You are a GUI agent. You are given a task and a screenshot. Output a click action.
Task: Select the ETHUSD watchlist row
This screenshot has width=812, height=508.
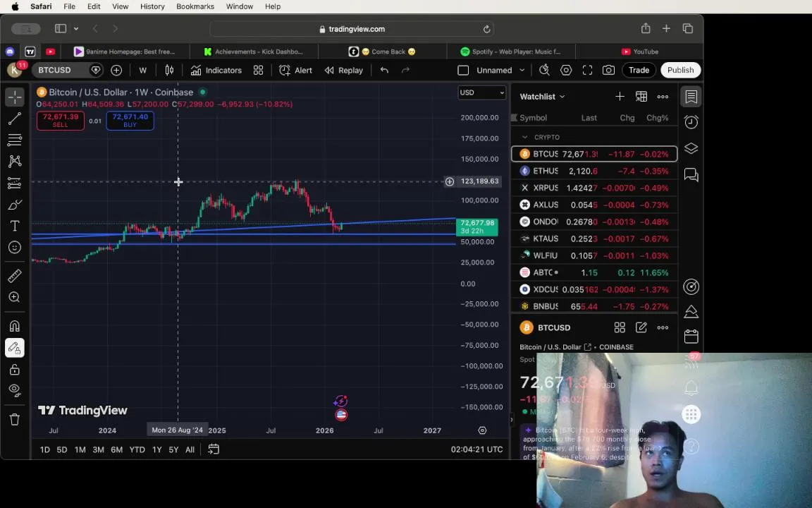[594, 171]
